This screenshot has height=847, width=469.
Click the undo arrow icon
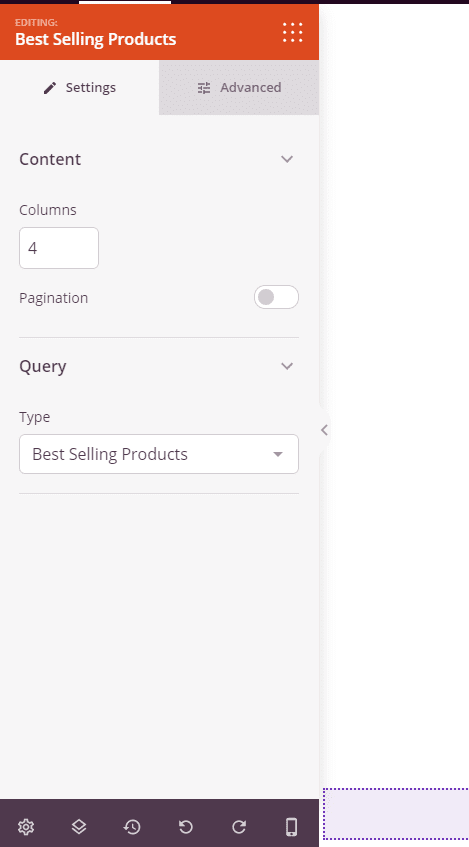185,826
